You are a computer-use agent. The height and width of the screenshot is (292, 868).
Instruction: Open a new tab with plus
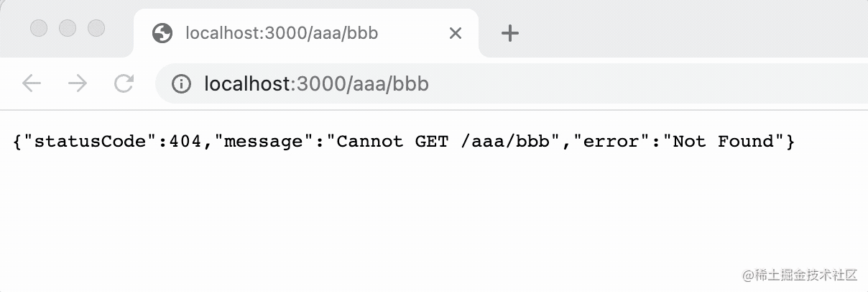coord(509,33)
